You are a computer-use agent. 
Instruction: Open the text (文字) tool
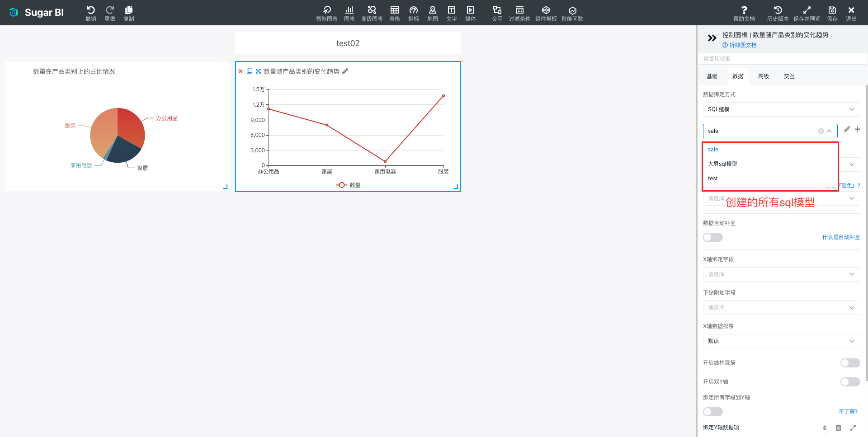(452, 13)
